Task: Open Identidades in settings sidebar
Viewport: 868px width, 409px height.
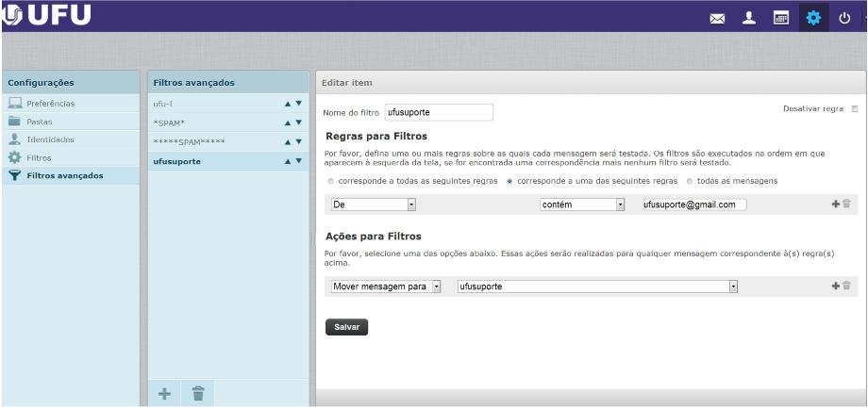Action: 51,139
